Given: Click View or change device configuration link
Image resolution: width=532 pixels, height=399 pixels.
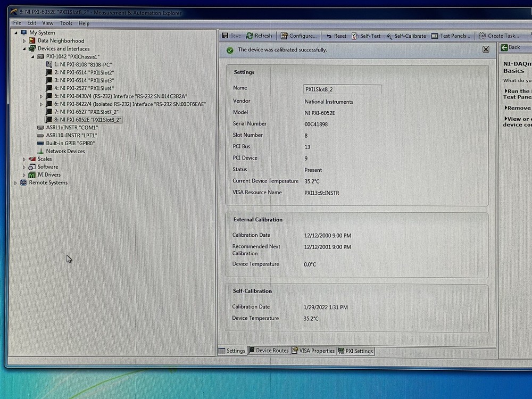Looking at the screenshot, I should click(x=518, y=122).
